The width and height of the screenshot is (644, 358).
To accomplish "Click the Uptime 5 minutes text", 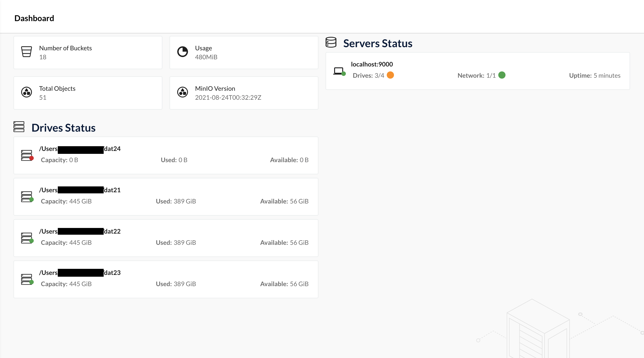I will (x=595, y=76).
